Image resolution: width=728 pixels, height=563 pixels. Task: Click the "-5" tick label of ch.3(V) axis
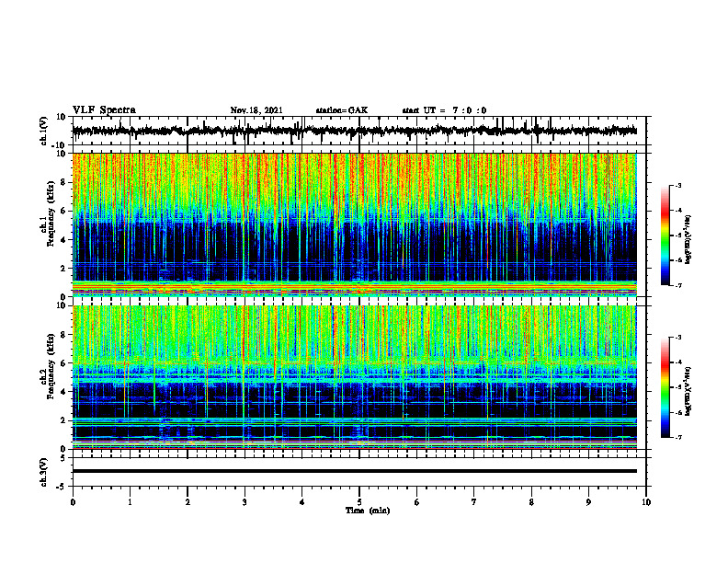point(63,487)
